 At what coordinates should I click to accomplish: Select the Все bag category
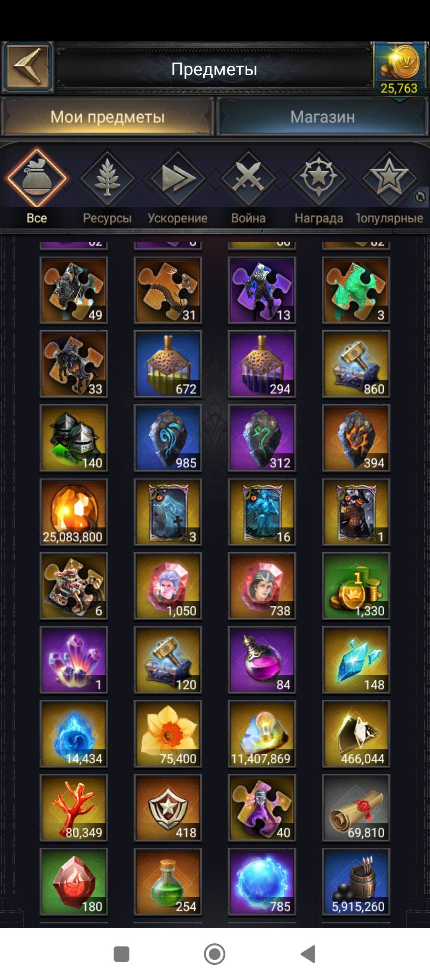(x=37, y=177)
